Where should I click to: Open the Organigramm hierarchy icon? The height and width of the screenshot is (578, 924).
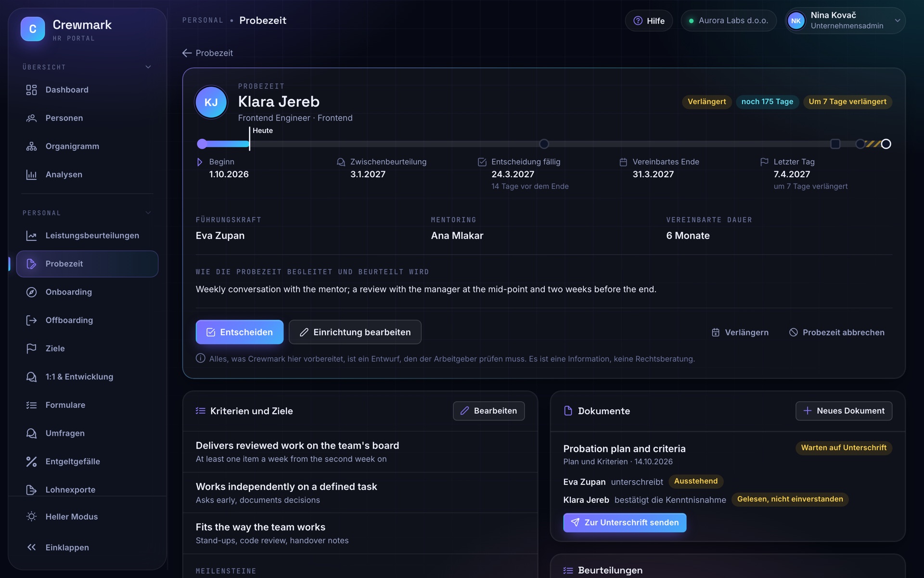(31, 146)
